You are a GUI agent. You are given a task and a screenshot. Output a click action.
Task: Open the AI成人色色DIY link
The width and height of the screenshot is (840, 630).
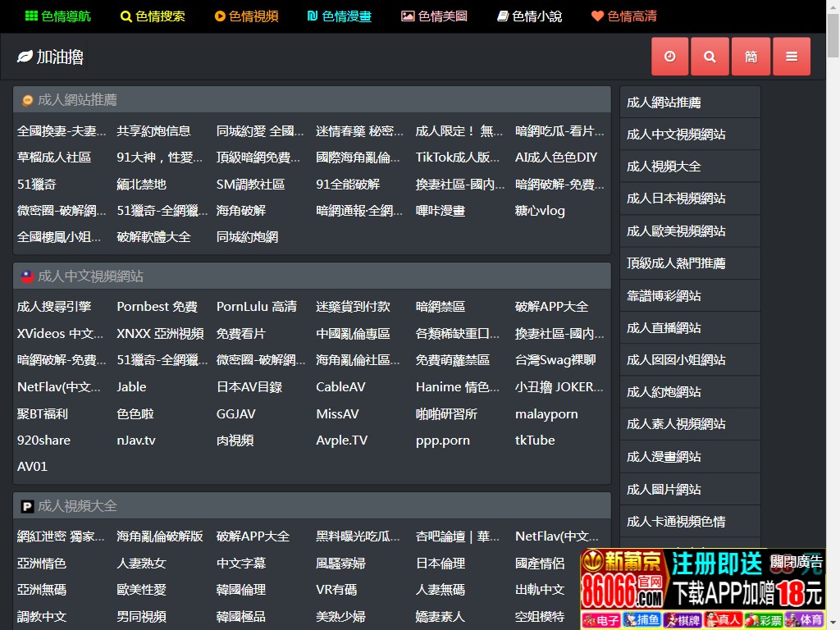click(556, 157)
